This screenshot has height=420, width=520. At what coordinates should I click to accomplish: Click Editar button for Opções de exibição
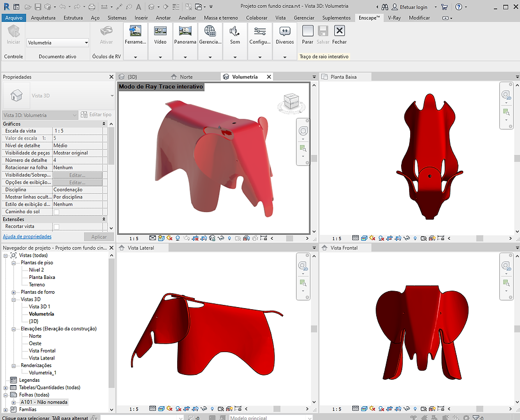77,182
